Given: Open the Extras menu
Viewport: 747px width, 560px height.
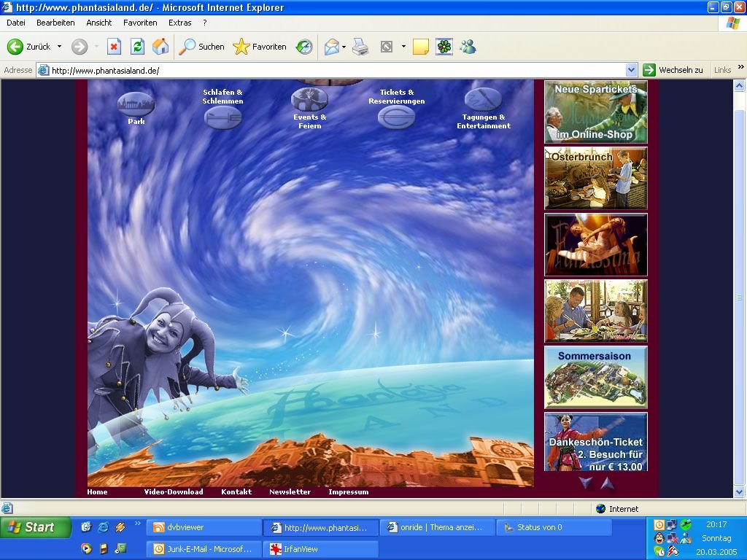Looking at the screenshot, I should point(180,23).
